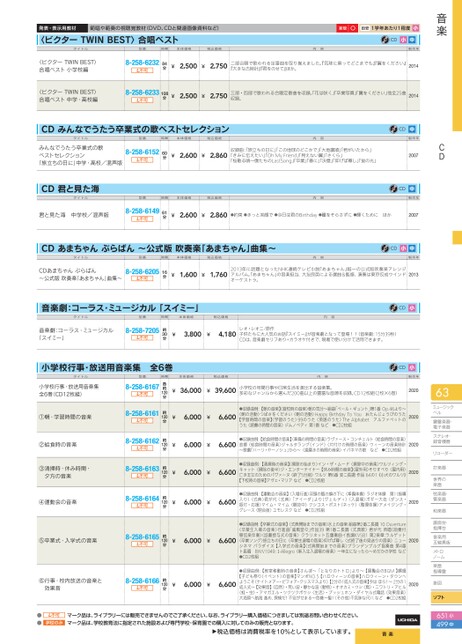Click the vertical CD label on the right margin

441,152
